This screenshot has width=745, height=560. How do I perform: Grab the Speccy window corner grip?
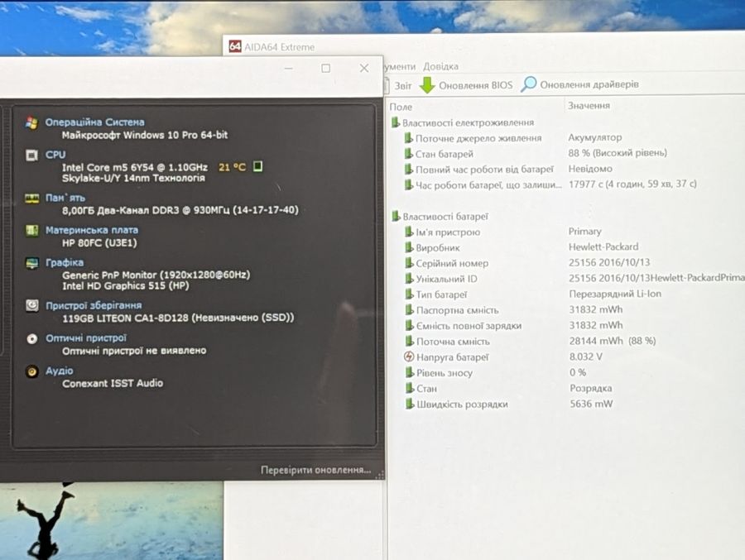point(380,474)
